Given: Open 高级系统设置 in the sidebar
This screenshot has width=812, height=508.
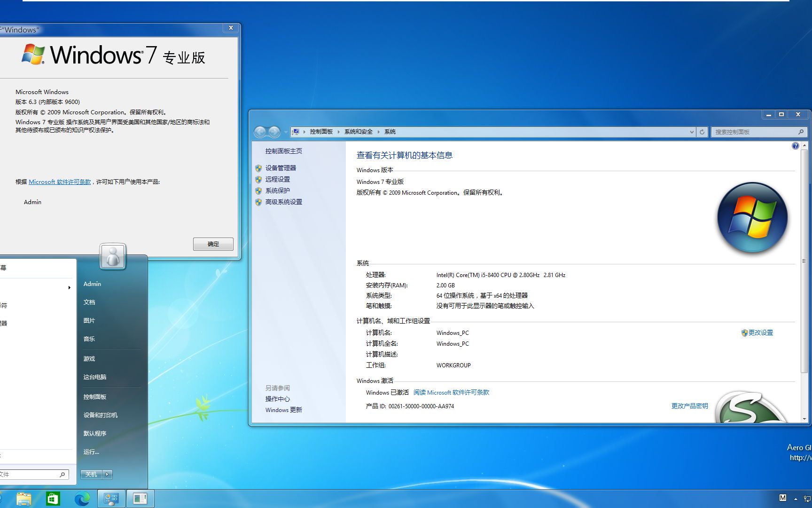Looking at the screenshot, I should [284, 202].
